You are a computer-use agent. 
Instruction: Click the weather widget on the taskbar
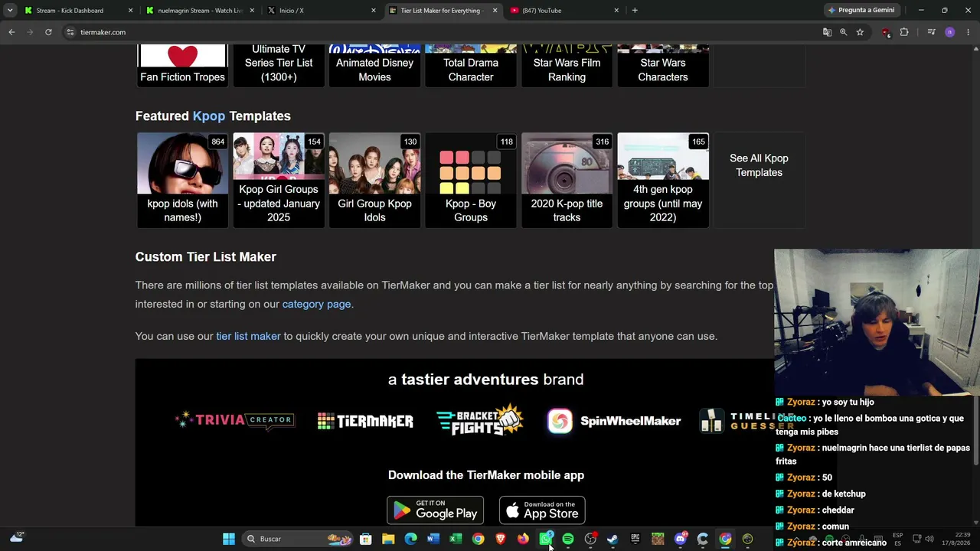[17, 538]
